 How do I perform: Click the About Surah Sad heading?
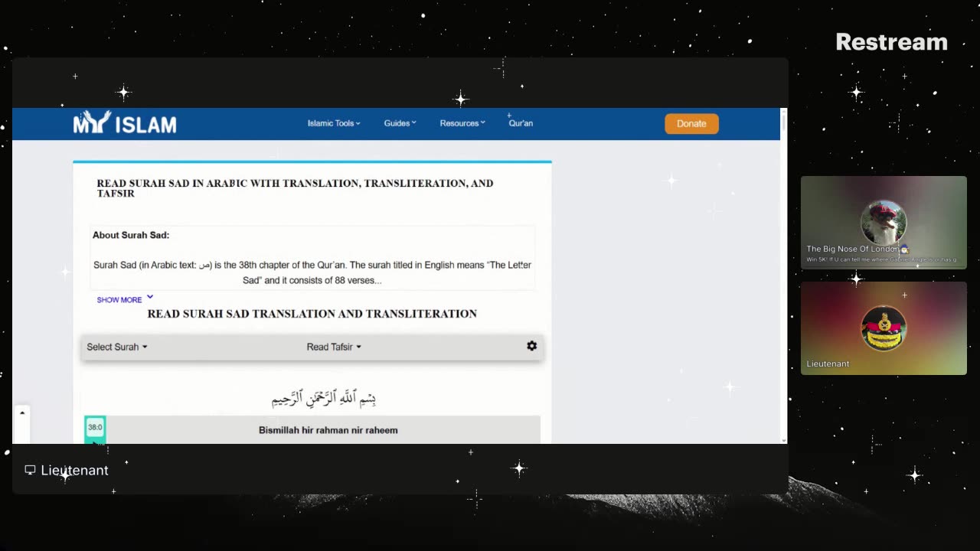(x=131, y=235)
